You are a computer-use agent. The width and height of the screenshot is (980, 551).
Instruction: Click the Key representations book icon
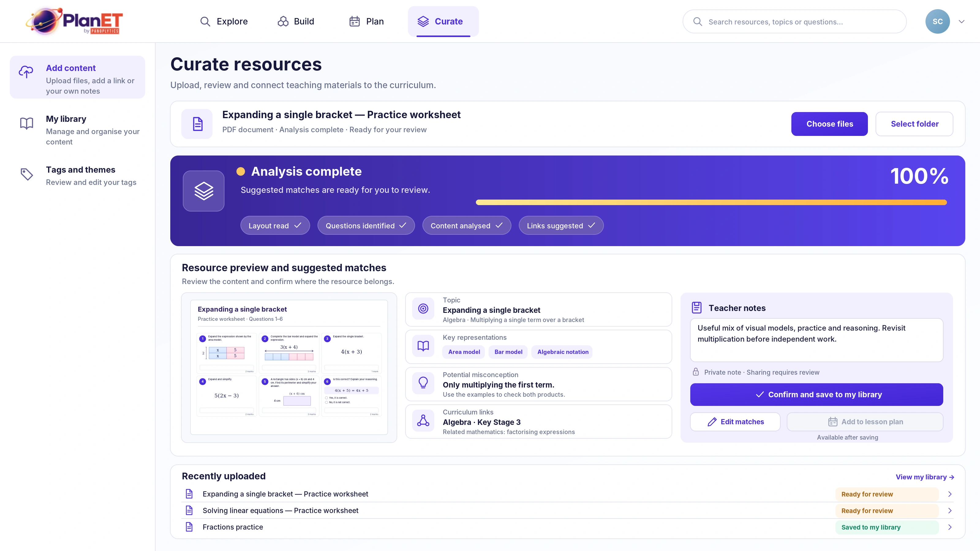pyautogui.click(x=423, y=346)
